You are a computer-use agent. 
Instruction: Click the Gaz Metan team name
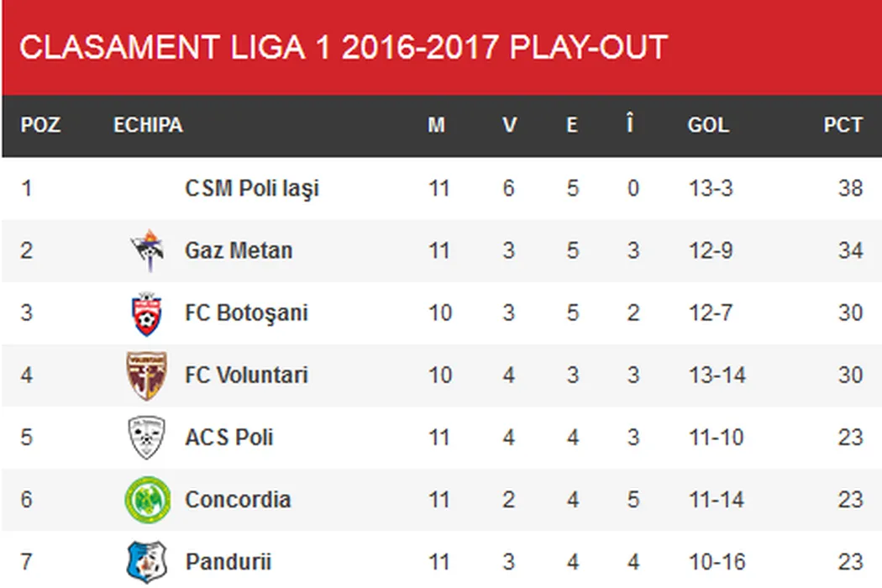tap(239, 250)
